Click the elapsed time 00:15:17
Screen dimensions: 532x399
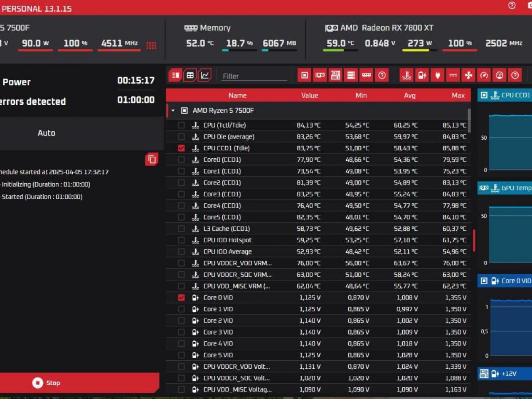[x=136, y=80]
